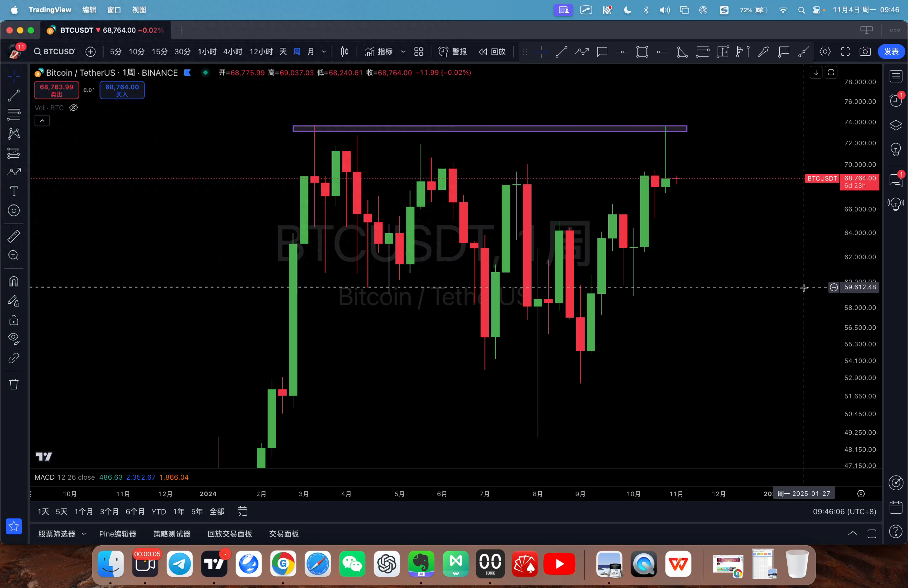
Task: Open the emoji stickers tool
Action: (14, 210)
